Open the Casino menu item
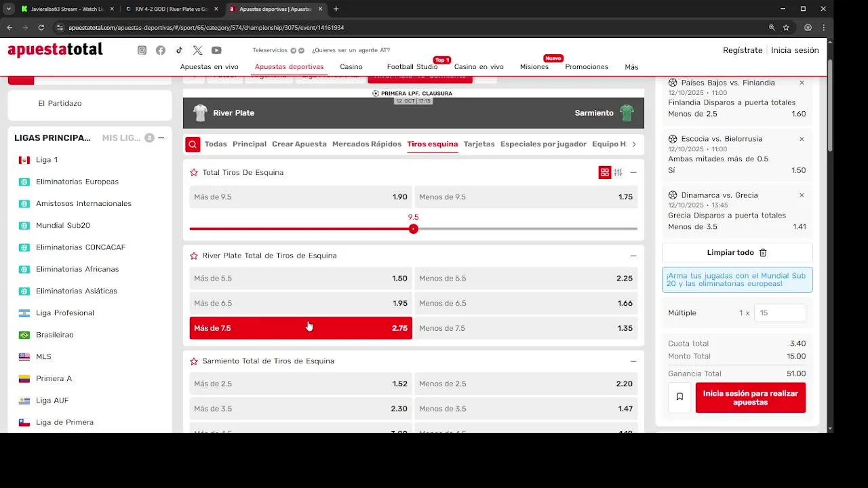Image resolution: width=868 pixels, height=488 pixels. pos(351,67)
